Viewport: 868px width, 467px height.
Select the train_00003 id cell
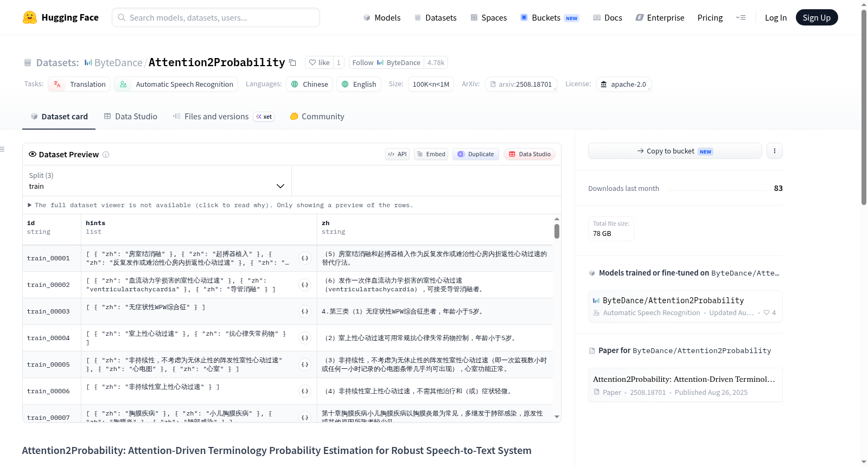click(x=52, y=311)
